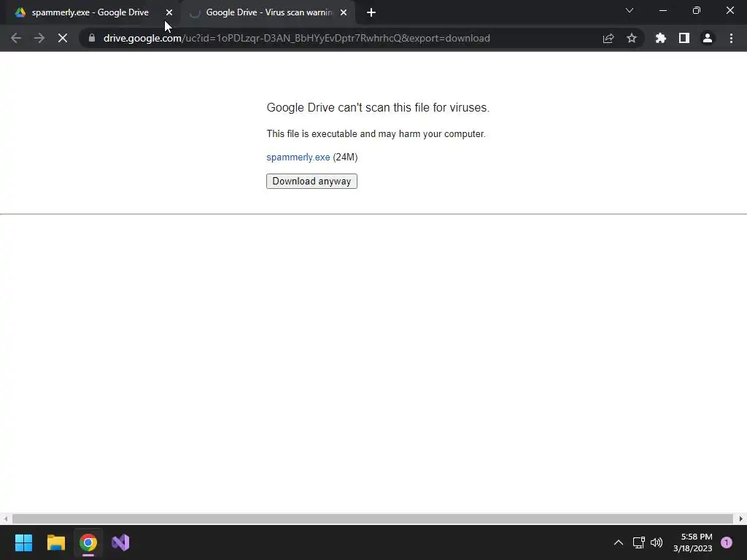Open the network status tray icon

pos(638,542)
